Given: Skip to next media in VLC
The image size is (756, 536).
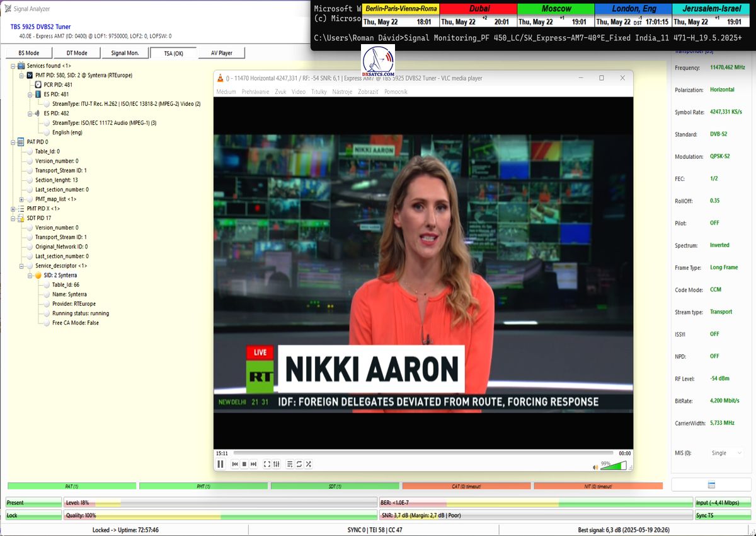Looking at the screenshot, I should pos(254,464).
